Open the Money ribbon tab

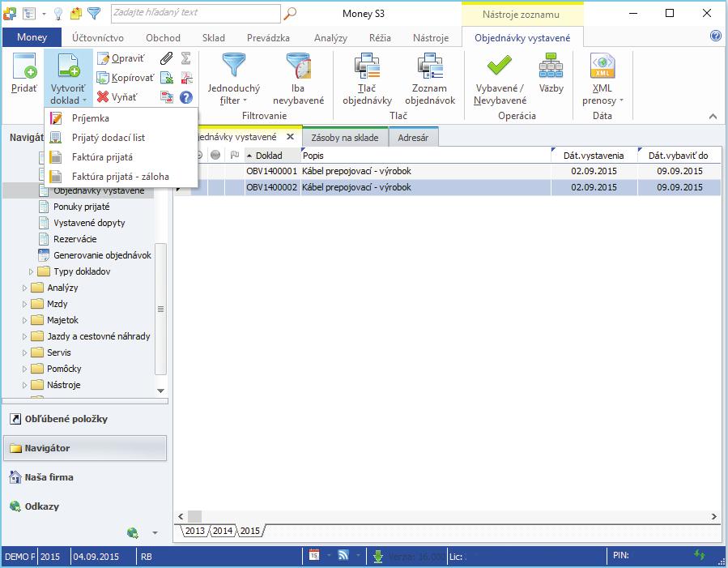32,37
